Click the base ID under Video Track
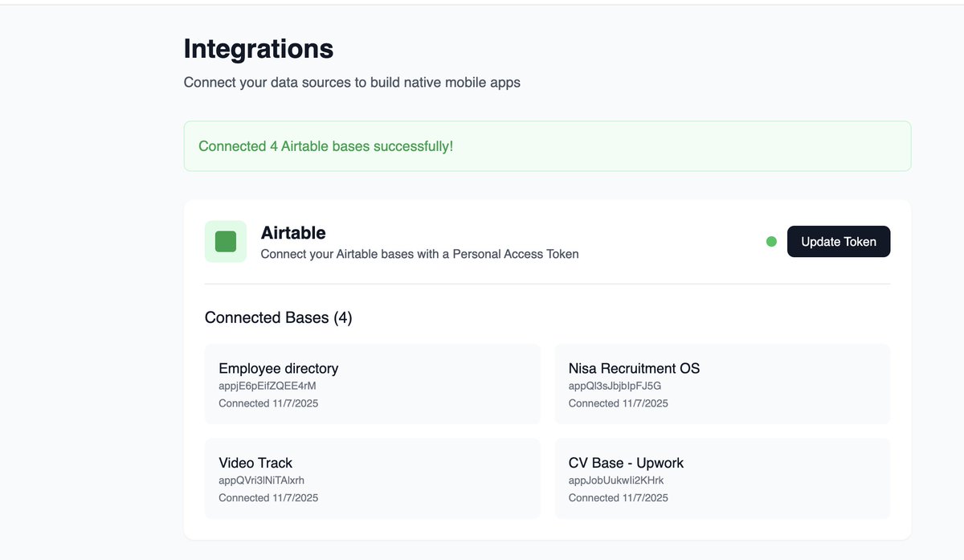 click(261, 480)
